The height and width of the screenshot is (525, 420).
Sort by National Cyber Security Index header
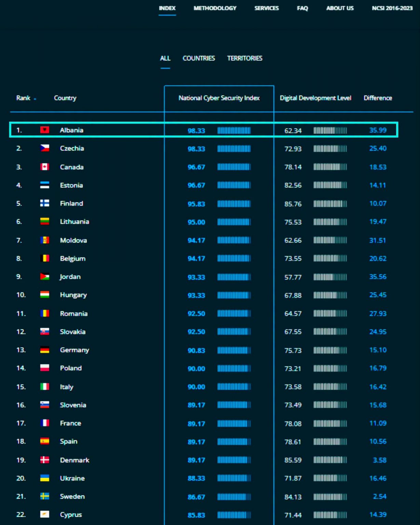point(219,98)
